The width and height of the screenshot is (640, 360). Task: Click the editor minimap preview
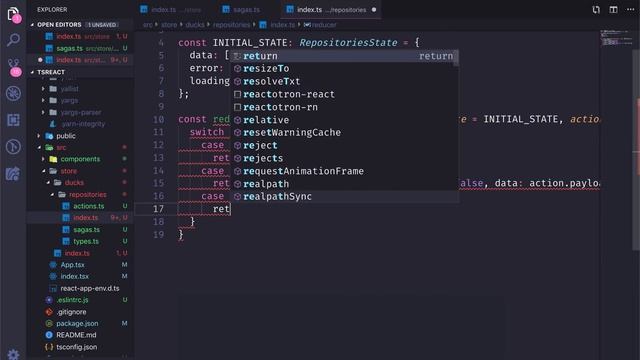[616, 38]
